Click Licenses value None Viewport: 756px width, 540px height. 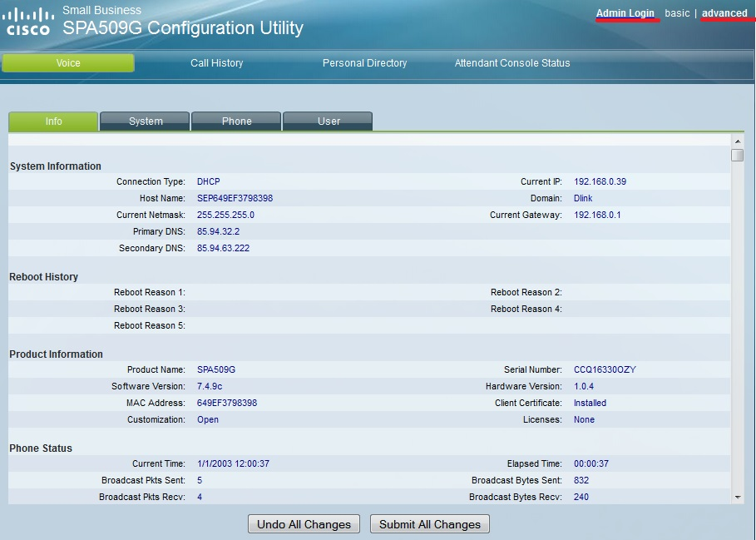[584, 419]
